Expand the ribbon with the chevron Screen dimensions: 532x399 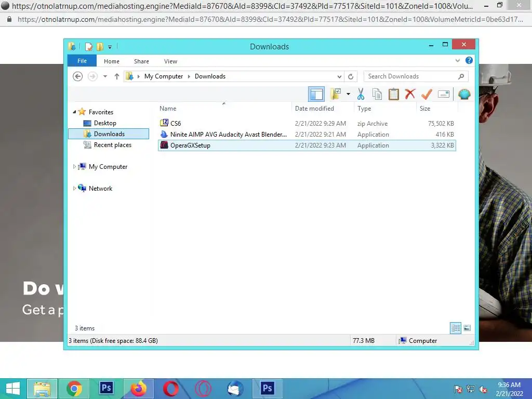(x=457, y=60)
